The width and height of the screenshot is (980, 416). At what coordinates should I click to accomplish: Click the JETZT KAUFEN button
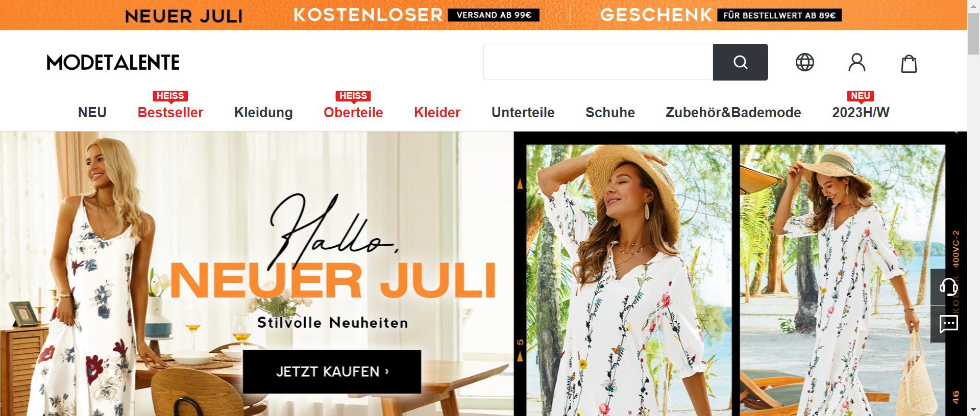click(x=332, y=372)
